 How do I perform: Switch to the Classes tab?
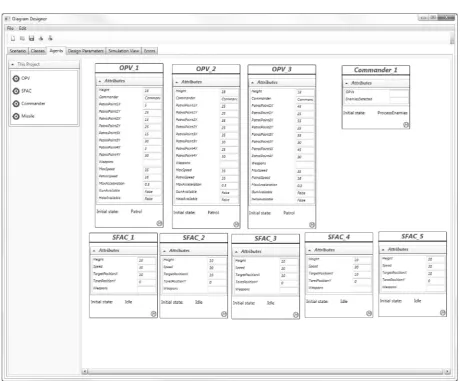coord(38,51)
